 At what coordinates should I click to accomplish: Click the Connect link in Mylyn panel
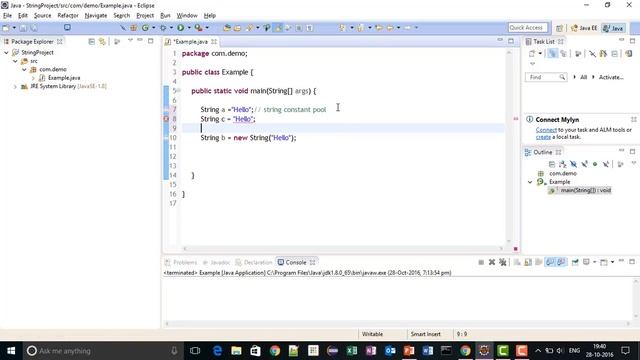click(546, 130)
